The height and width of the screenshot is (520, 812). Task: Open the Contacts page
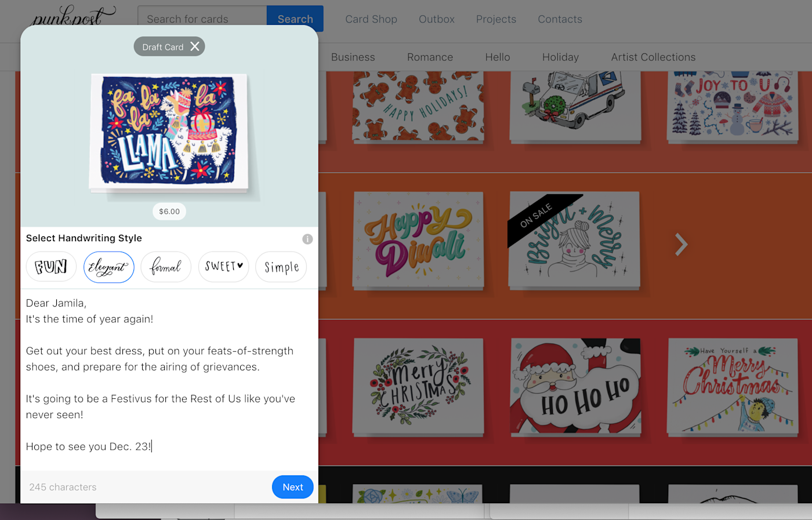pos(560,19)
